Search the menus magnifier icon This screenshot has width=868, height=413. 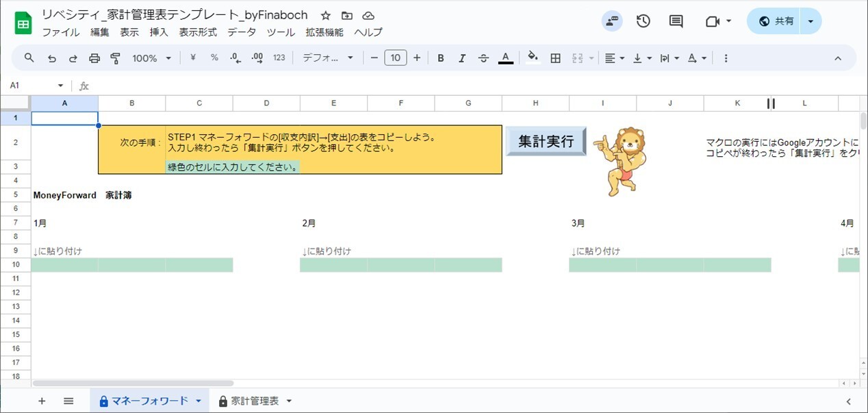click(x=29, y=58)
